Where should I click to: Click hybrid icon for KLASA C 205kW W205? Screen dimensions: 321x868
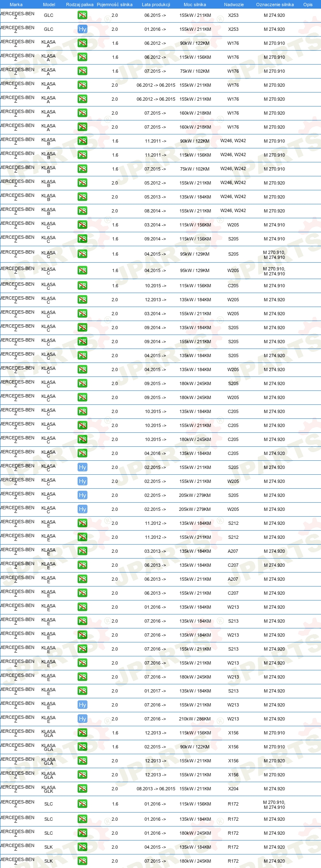coord(83,509)
